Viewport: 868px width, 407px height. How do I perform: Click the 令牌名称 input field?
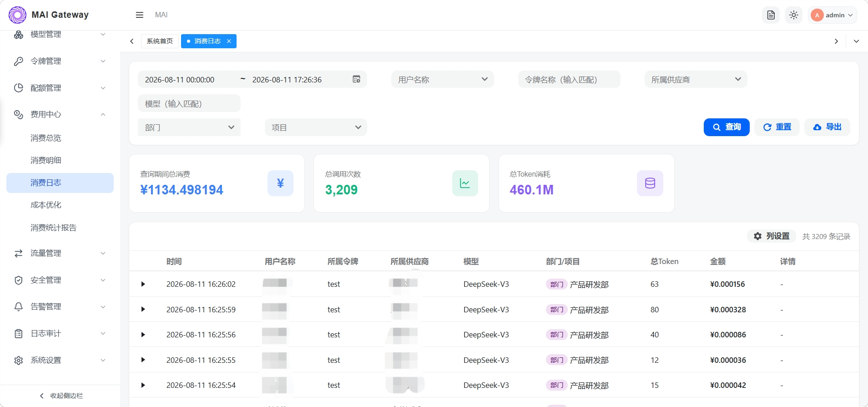[569, 79]
